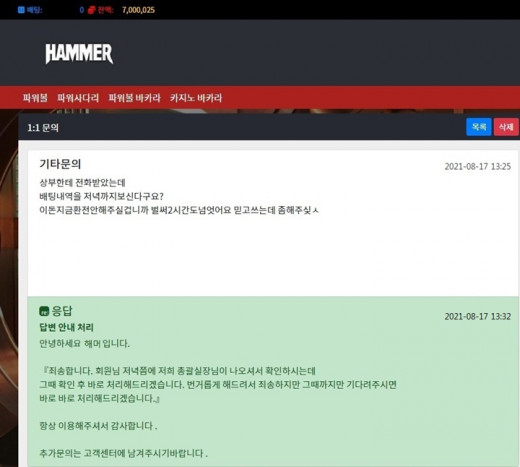Click the betting amount 0 in top bar
The image size is (520, 467).
[x=82, y=10]
